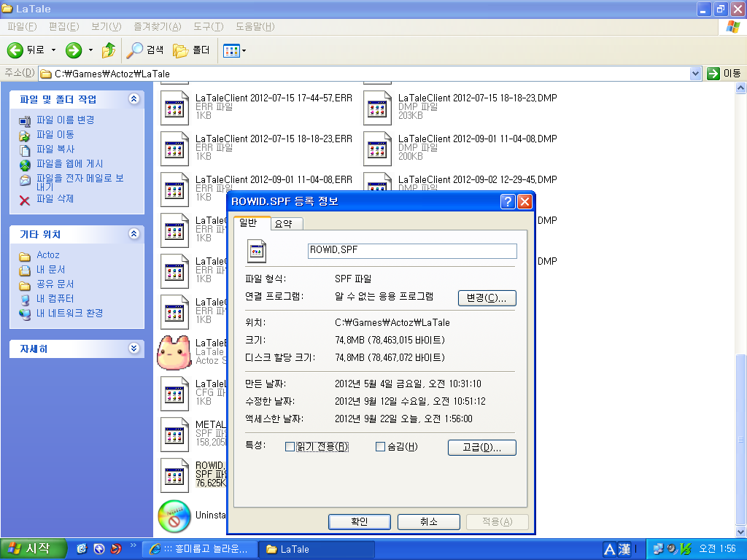Open My Computer (내 컴퓨터) link
Viewport: 747px width, 560px height.
click(55, 299)
